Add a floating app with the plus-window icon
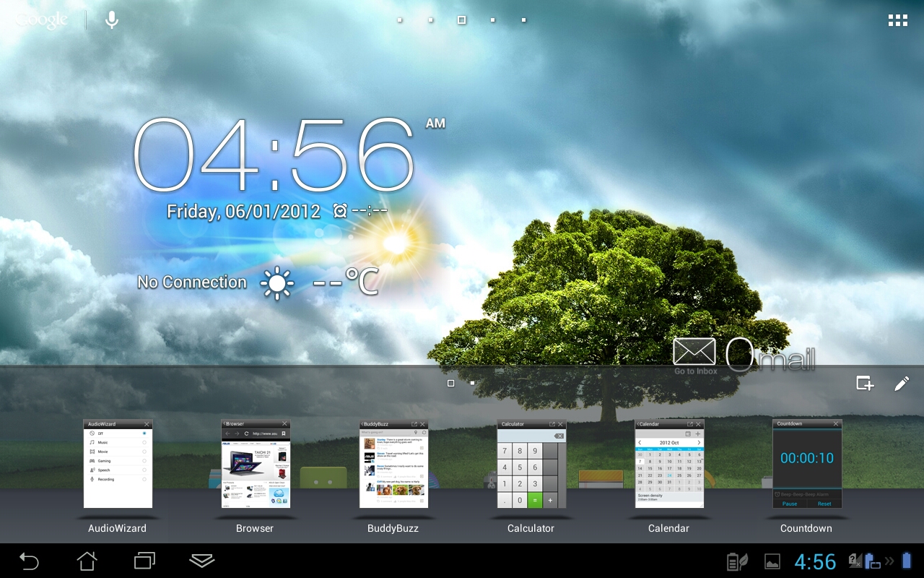 point(865,384)
